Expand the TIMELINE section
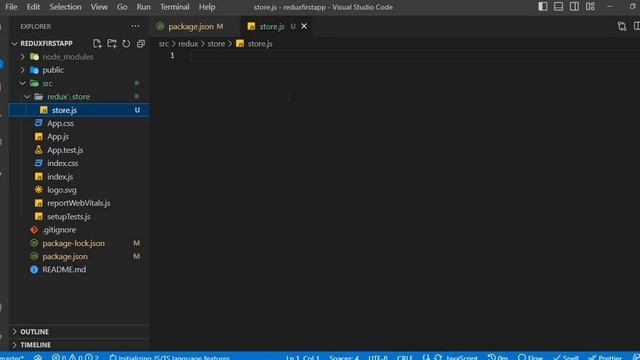The image size is (640, 360). tap(79, 345)
